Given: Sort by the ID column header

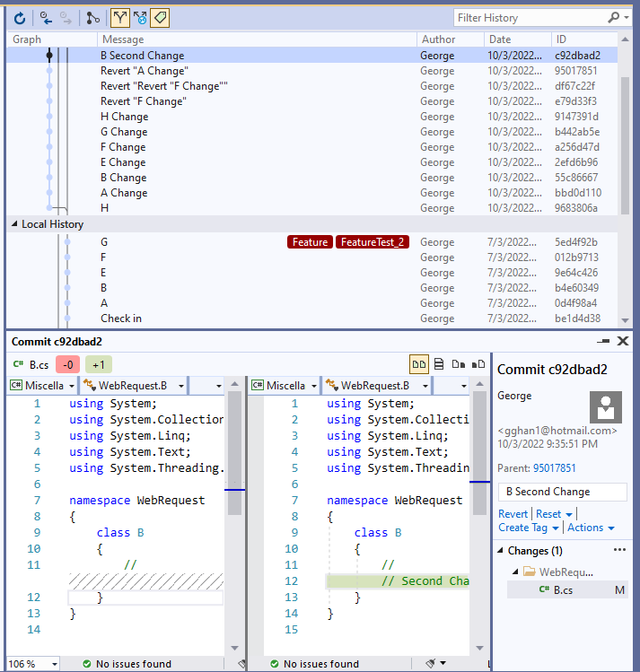Looking at the screenshot, I should (x=584, y=39).
